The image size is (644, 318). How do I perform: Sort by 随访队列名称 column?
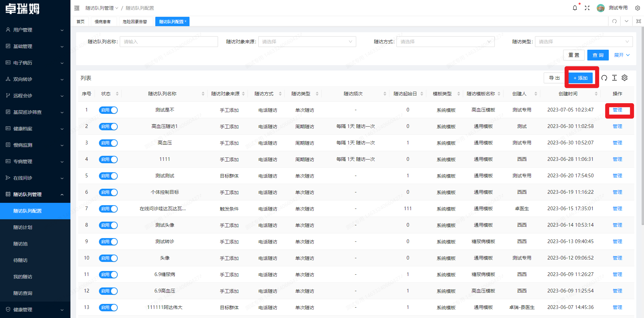coord(203,94)
